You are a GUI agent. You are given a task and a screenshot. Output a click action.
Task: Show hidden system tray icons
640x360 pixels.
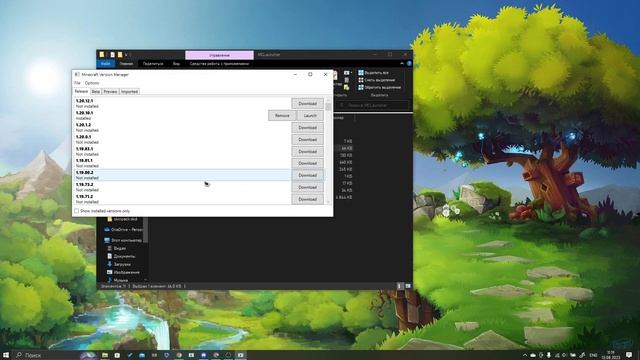pos(525,355)
